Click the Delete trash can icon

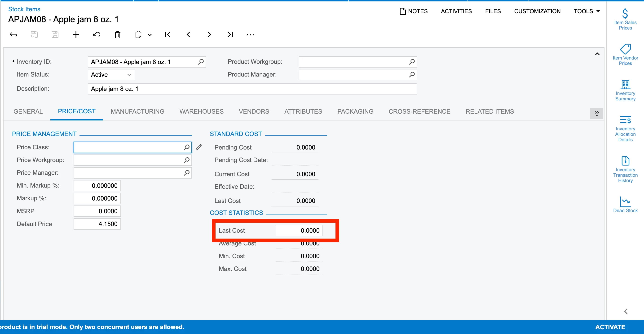click(118, 34)
